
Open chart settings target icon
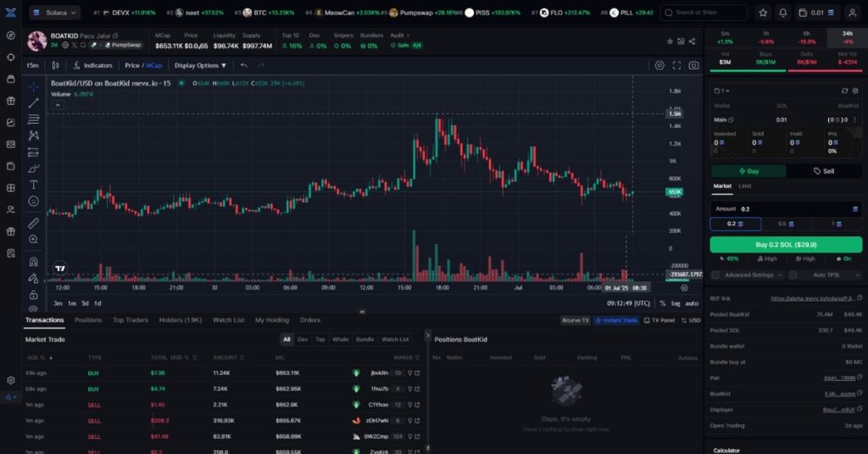659,65
